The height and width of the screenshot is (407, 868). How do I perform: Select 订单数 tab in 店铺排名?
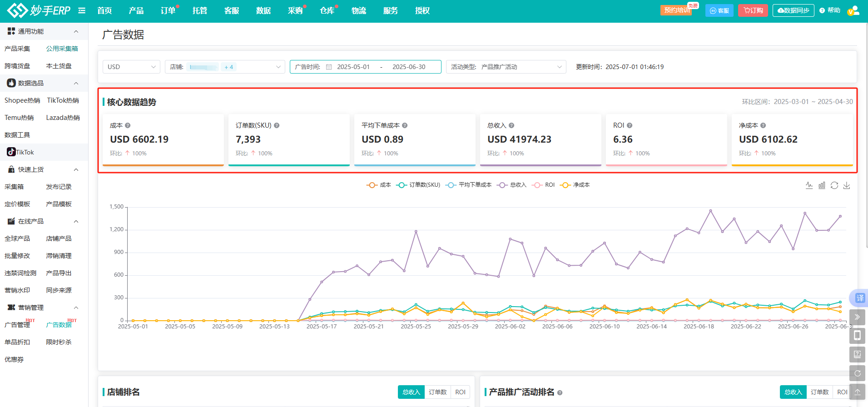coord(437,392)
